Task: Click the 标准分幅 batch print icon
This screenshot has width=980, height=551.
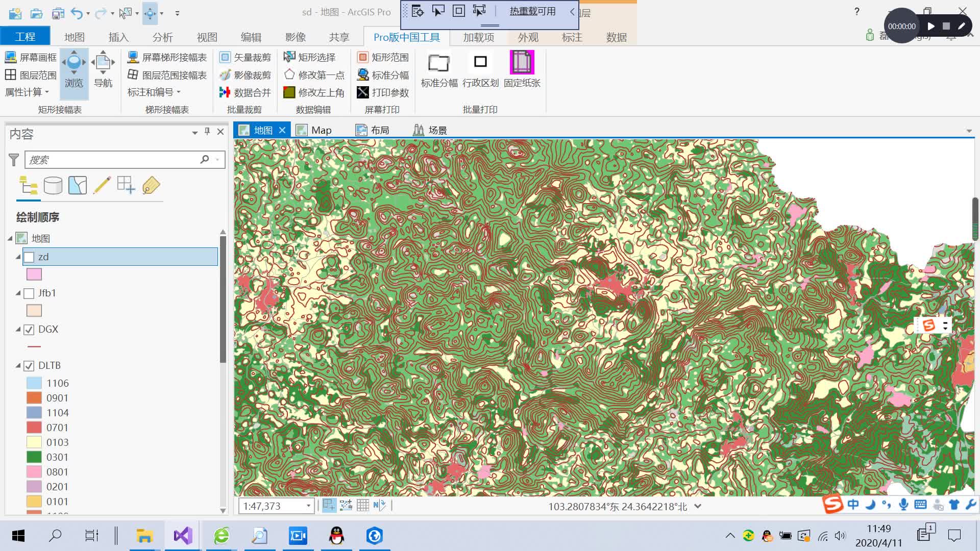Action: click(x=439, y=70)
